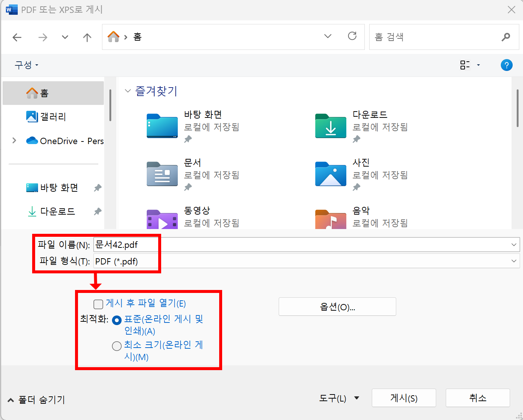This screenshot has width=523, height=420.
Task: Click pin icon under 사진 folder
Action: (x=356, y=187)
